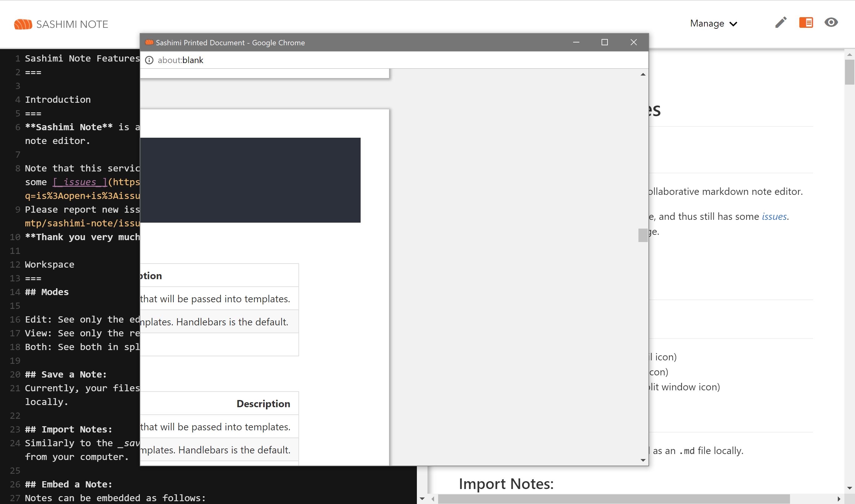This screenshot has width=855, height=504.
Task: Click the popup window's Sashimi favicon
Action: [x=149, y=42]
